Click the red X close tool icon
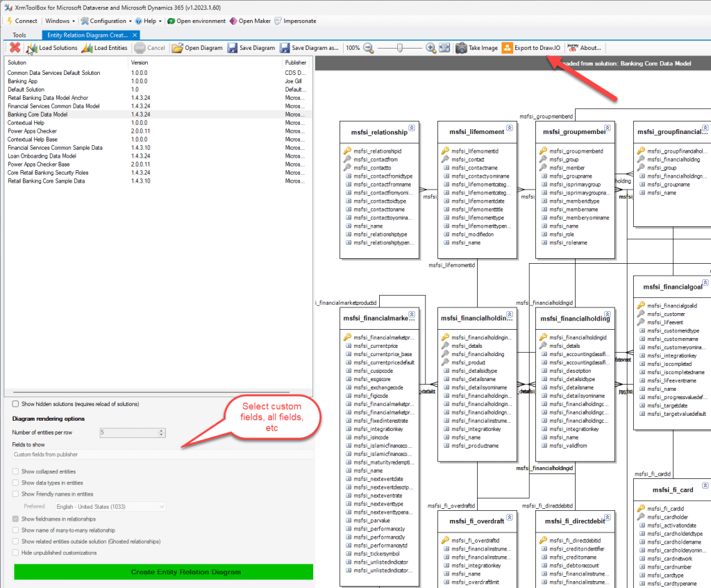This screenshot has width=711, height=588. click(x=15, y=48)
